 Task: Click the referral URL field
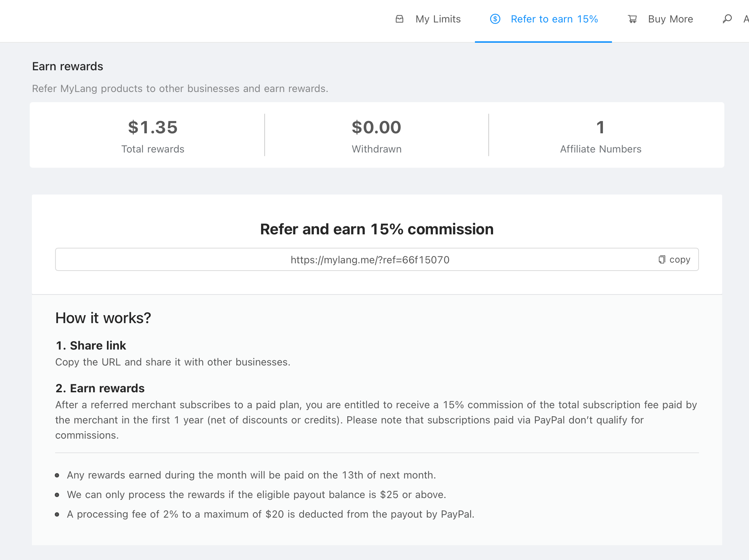tap(370, 260)
